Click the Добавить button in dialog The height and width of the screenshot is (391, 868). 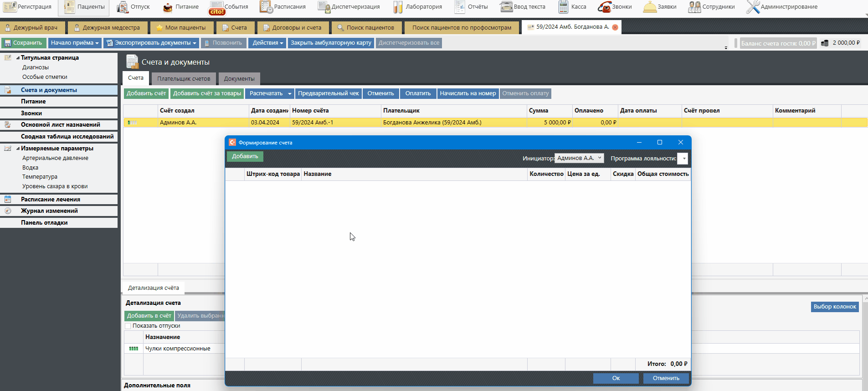[x=245, y=156]
